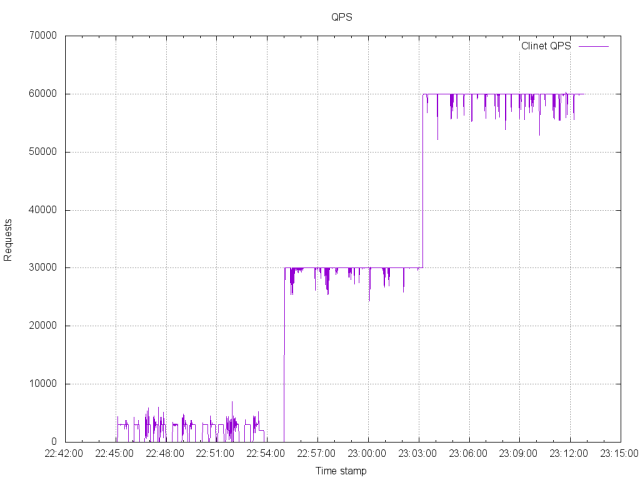The image size is (640, 480).
Task: Click the 22:57:00 time label
Action: click(316, 453)
